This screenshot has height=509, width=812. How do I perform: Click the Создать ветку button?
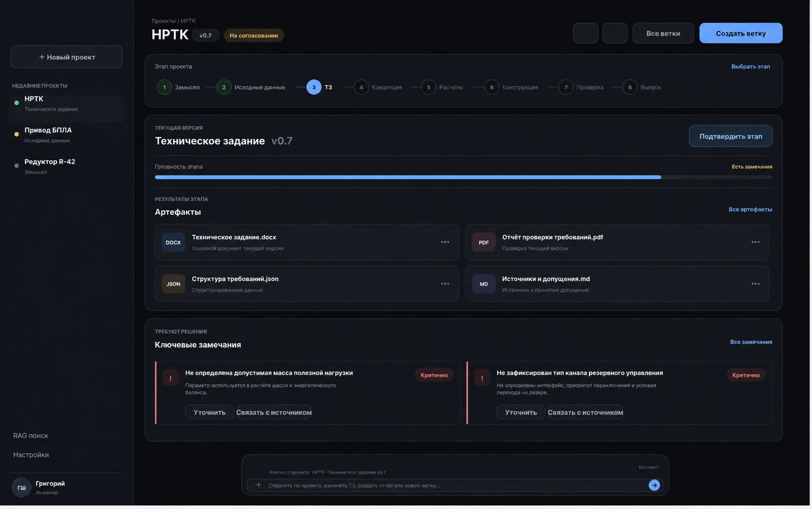(741, 33)
